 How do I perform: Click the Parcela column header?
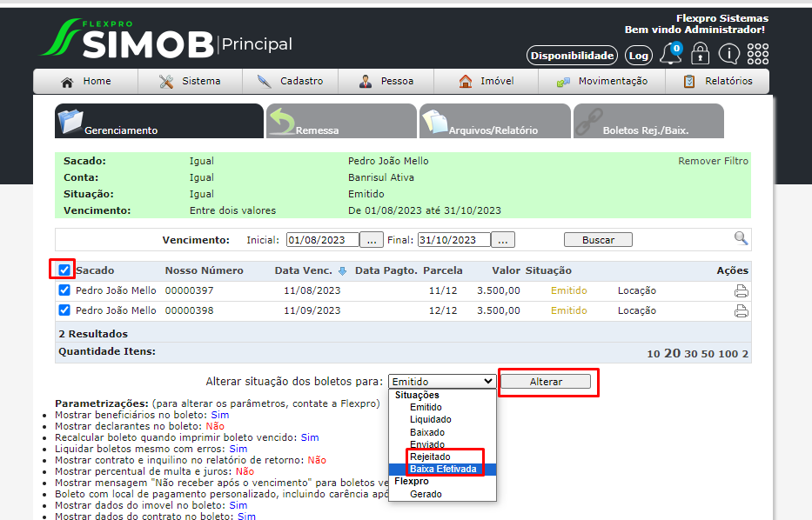tap(443, 270)
